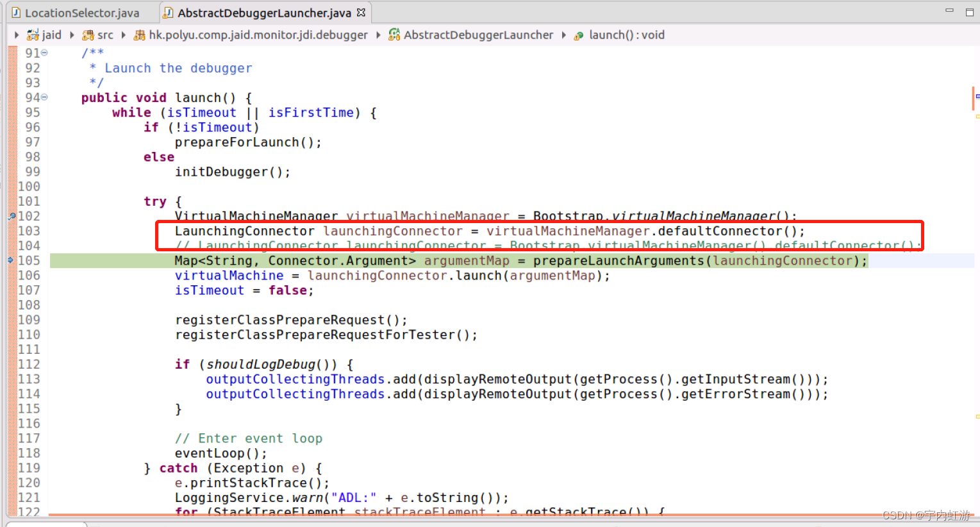Expand the breadcrumb arrow before AbstractDebuggerLauncher
This screenshot has height=527, width=980.
(378, 35)
